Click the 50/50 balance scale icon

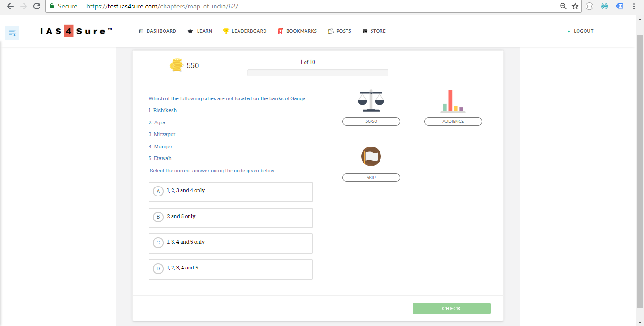click(371, 100)
